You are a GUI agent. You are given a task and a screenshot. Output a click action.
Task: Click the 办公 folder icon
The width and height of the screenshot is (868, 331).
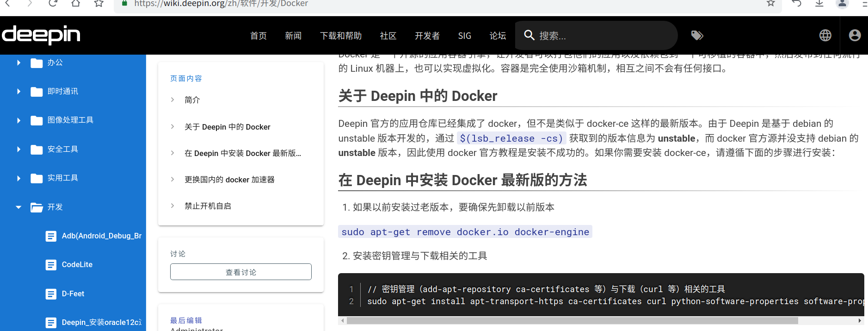[37, 63]
